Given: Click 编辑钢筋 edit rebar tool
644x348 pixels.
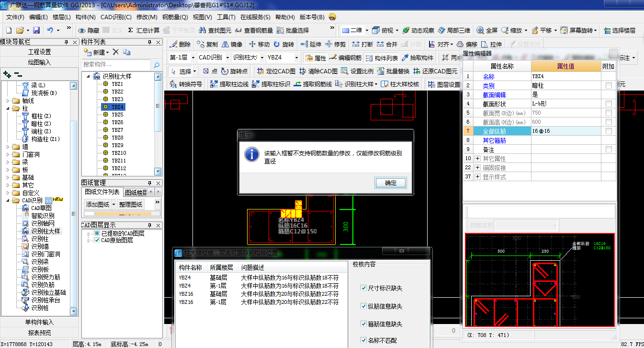Looking at the screenshot, I should [x=345, y=58].
